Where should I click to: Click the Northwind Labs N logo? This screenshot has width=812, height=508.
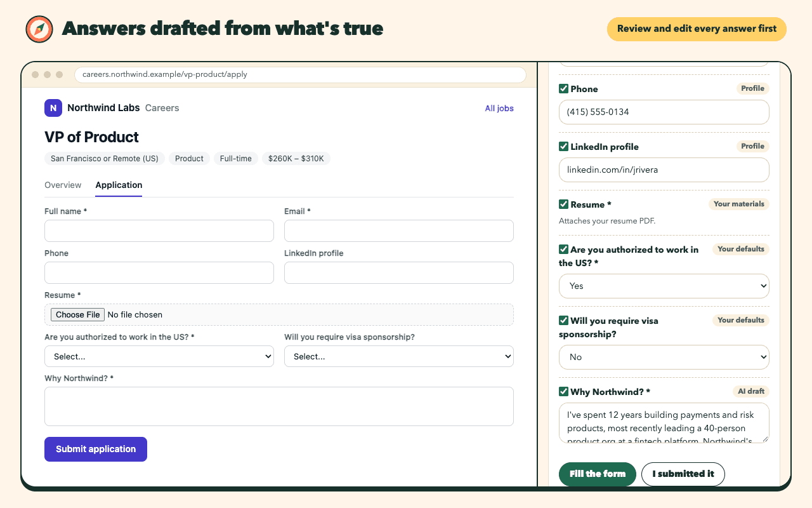point(53,108)
